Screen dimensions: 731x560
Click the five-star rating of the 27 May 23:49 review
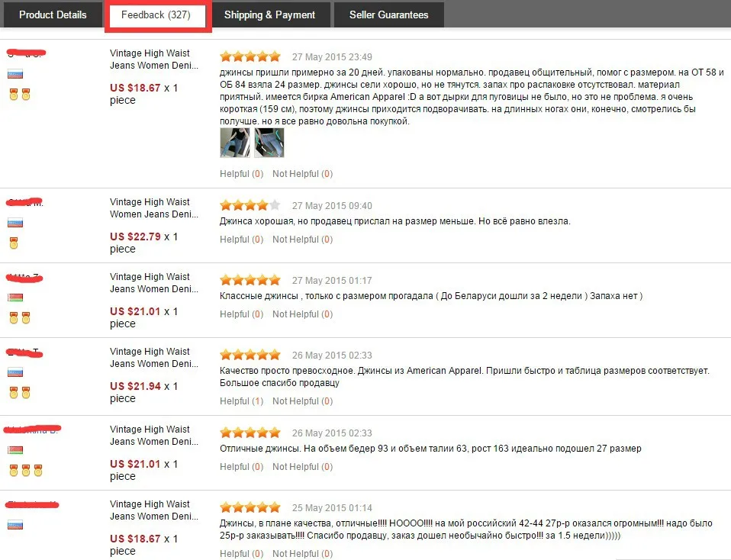(x=250, y=57)
